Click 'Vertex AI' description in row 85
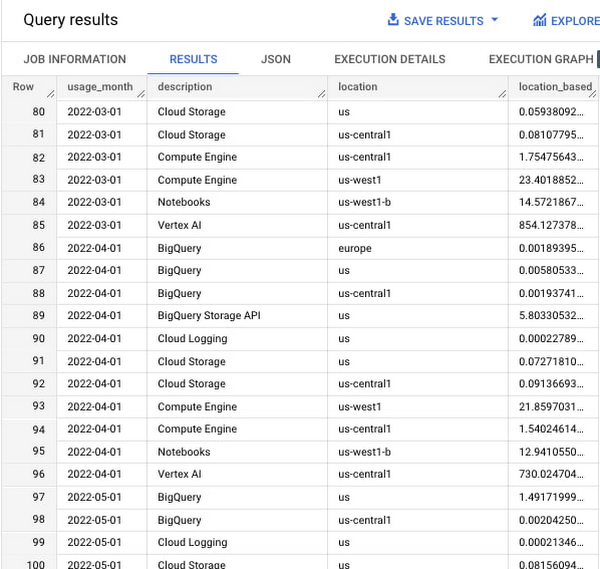600x569 pixels. point(179,225)
